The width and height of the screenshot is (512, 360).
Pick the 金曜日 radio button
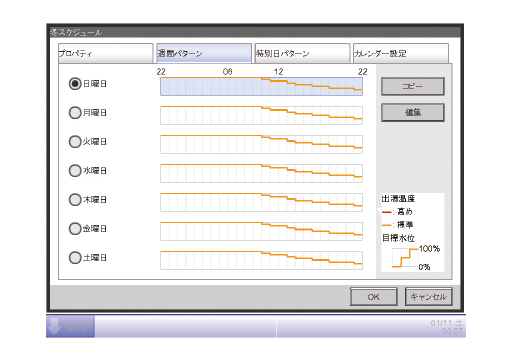click(x=75, y=229)
